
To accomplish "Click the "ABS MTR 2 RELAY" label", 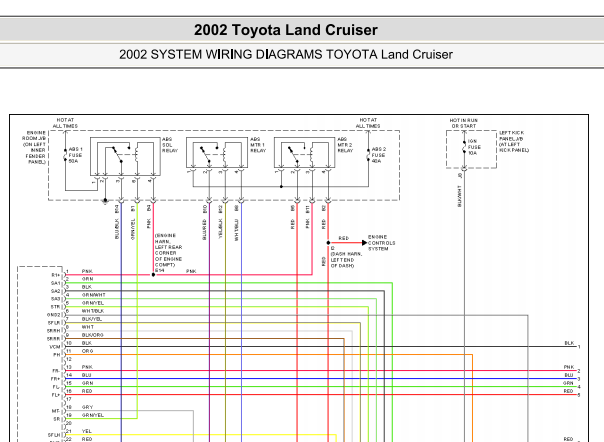I will [345, 145].
